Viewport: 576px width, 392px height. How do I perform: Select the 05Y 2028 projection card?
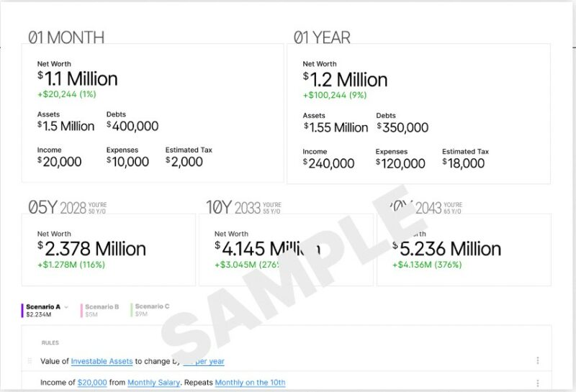(x=108, y=249)
